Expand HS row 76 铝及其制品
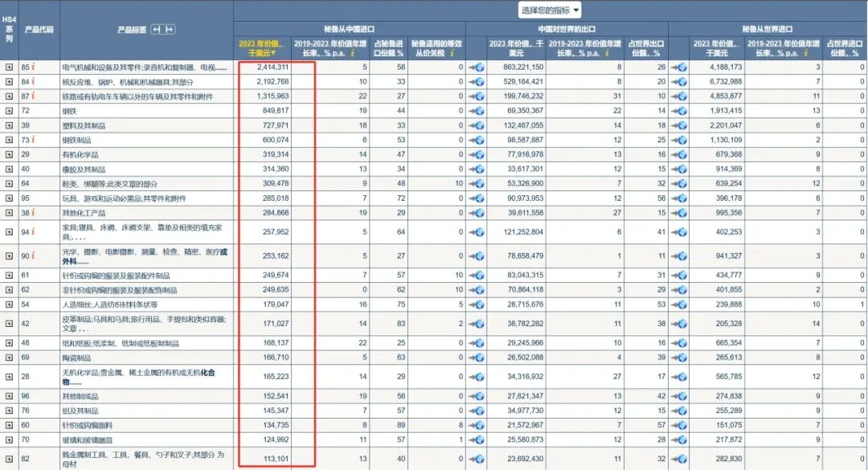The height and width of the screenshot is (470, 868). [x=10, y=411]
